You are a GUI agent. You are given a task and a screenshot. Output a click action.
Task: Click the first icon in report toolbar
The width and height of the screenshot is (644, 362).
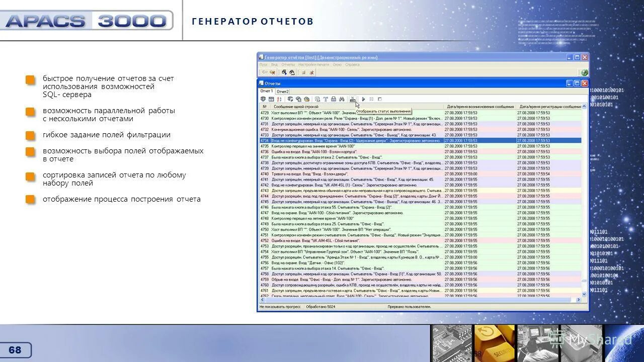point(263,99)
